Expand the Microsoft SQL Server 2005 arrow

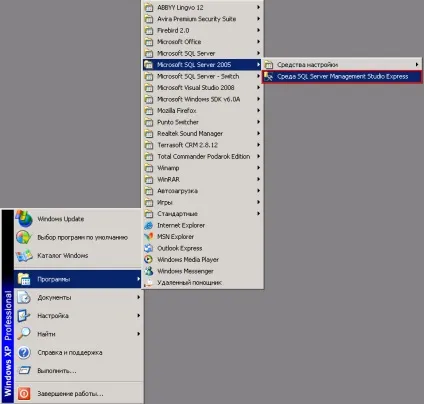[258, 64]
